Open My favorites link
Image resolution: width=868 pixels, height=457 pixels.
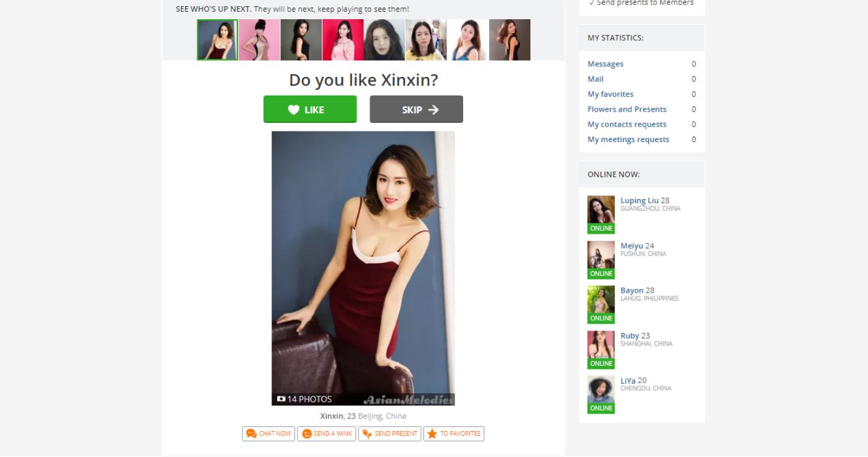click(x=611, y=94)
